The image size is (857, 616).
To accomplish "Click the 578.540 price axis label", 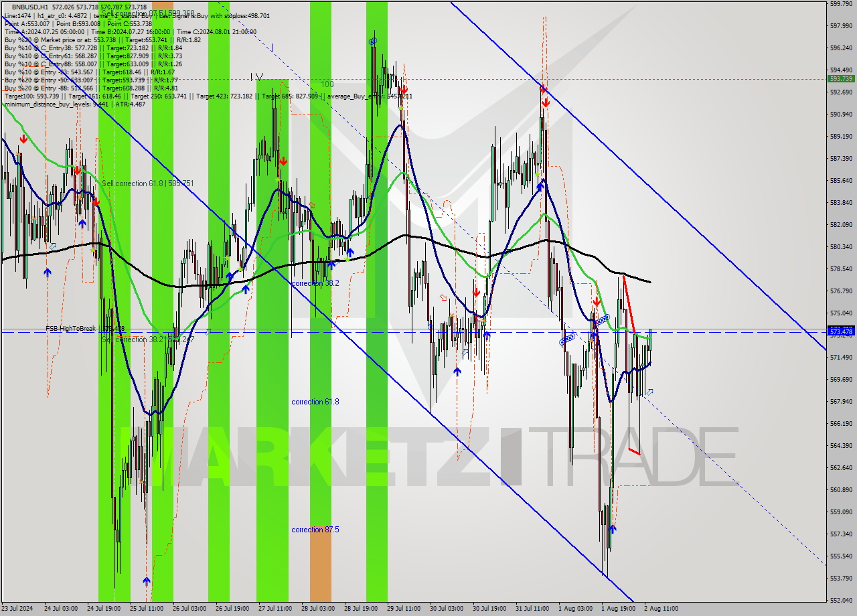I will [x=841, y=268].
